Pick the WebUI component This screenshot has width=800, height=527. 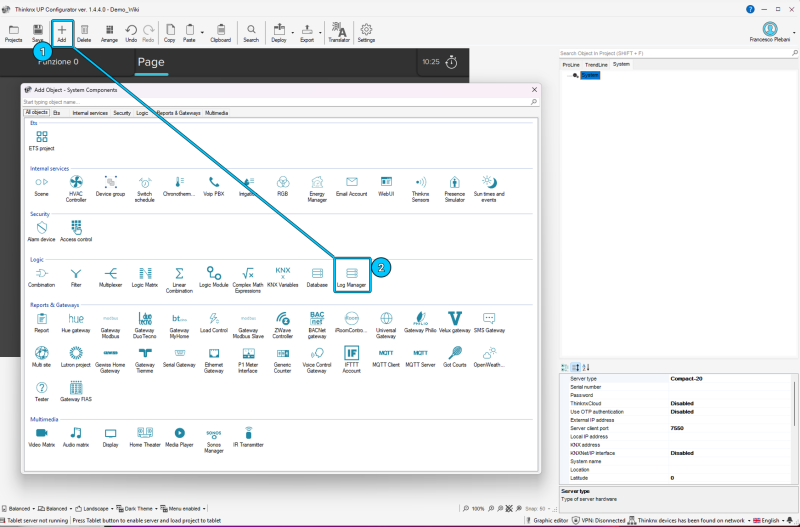(386, 186)
